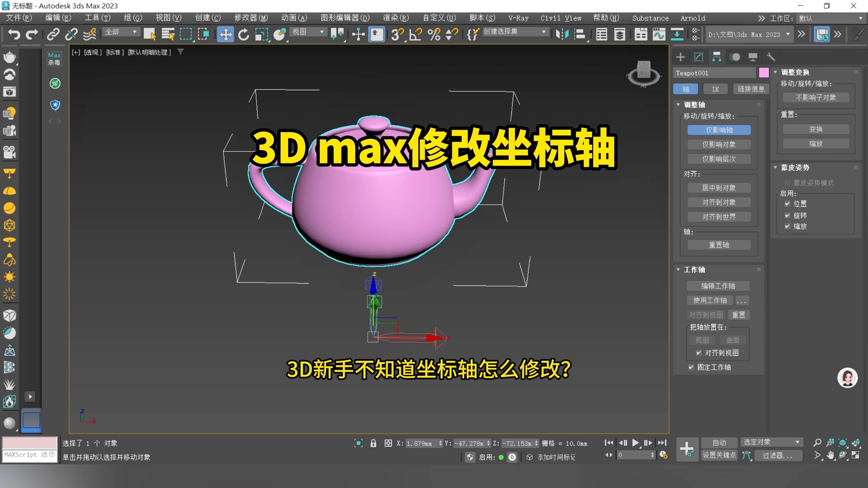868x488 pixels.
Task: Toggle the 固定工作轴 checkbox
Action: pyautogui.click(x=691, y=367)
